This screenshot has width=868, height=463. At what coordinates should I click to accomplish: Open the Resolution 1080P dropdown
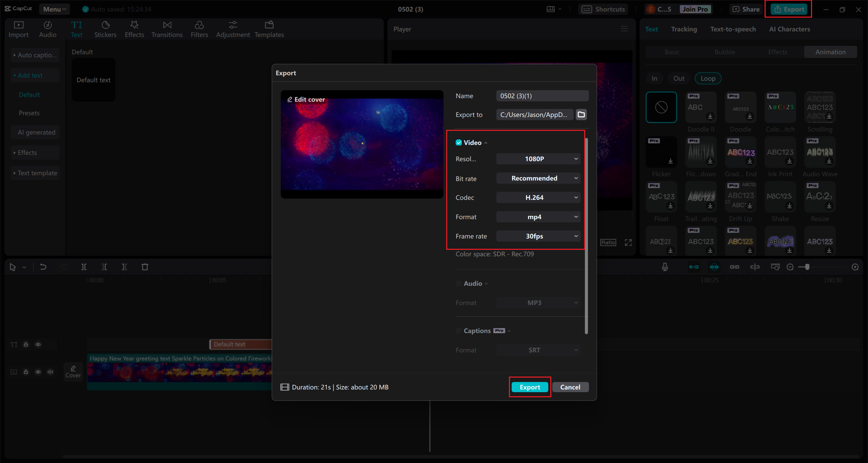tap(538, 159)
